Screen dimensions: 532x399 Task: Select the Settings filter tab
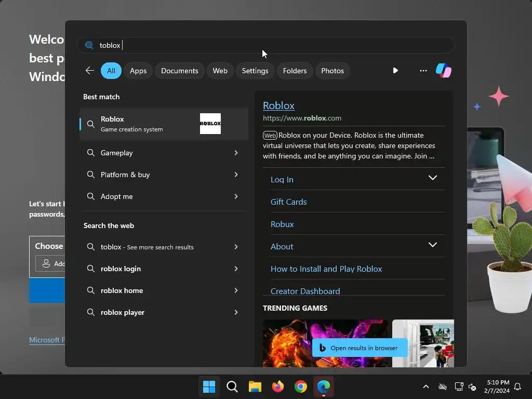255,71
